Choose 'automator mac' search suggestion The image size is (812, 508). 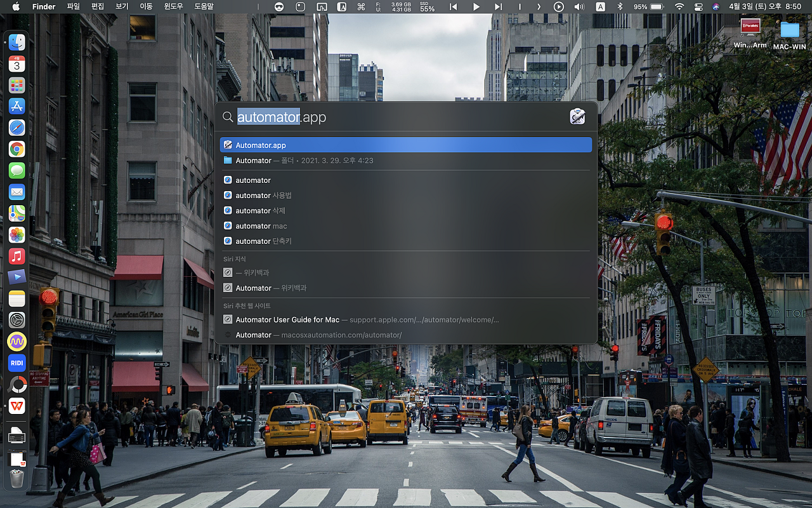[406, 226]
